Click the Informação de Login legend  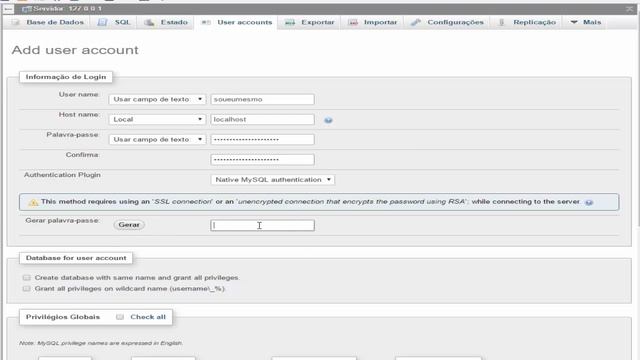[66, 77]
